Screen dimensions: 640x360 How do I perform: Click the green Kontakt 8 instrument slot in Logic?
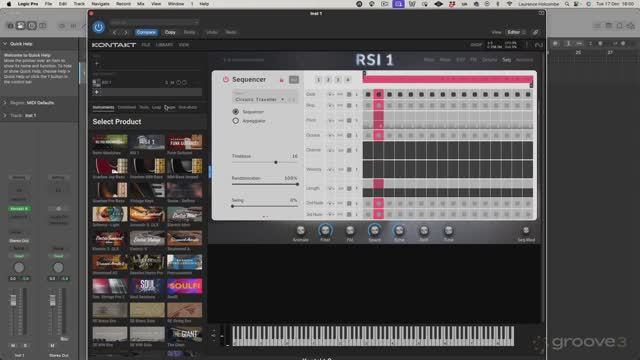[19, 209]
